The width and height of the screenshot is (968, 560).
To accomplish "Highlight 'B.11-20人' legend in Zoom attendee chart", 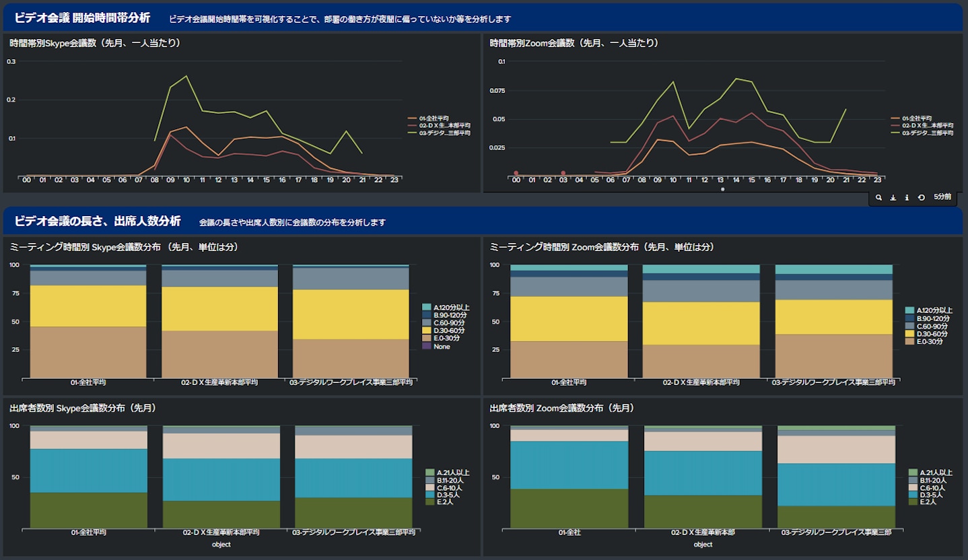I will point(928,480).
